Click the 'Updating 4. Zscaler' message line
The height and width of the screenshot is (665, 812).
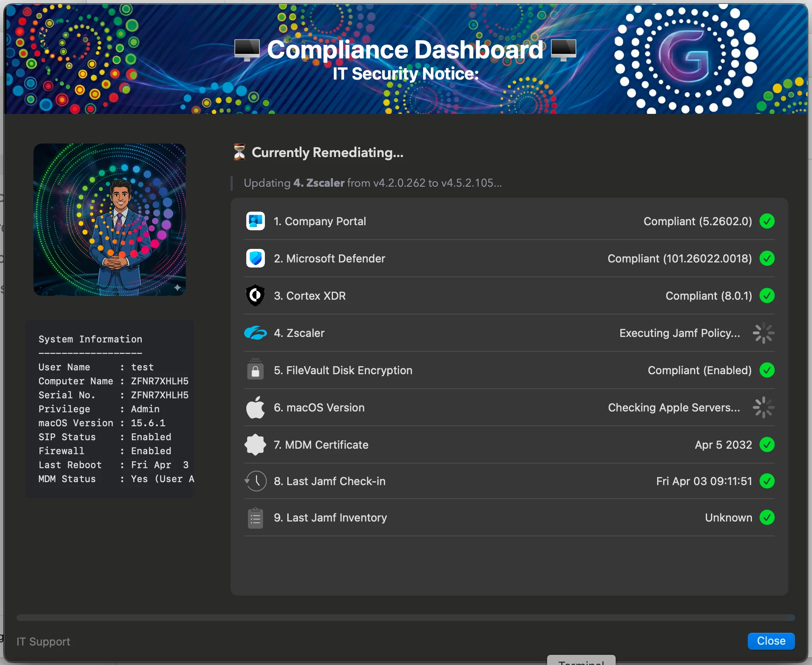(373, 183)
